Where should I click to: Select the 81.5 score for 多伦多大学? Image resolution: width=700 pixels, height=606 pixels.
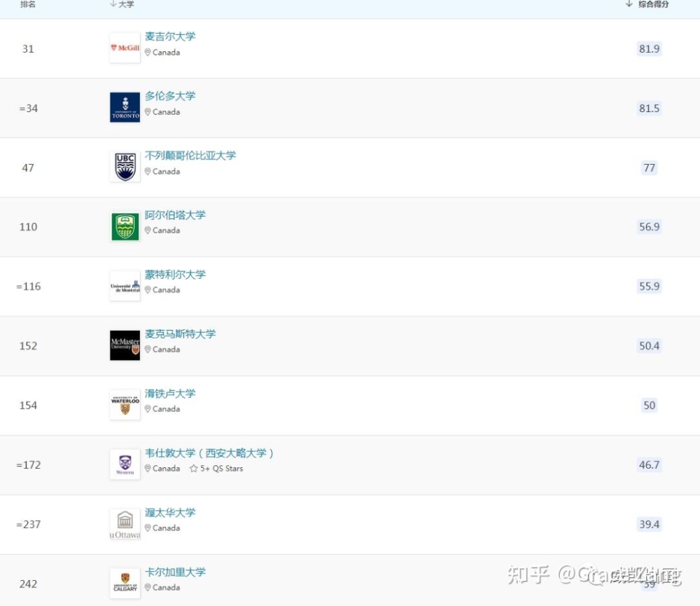(649, 108)
